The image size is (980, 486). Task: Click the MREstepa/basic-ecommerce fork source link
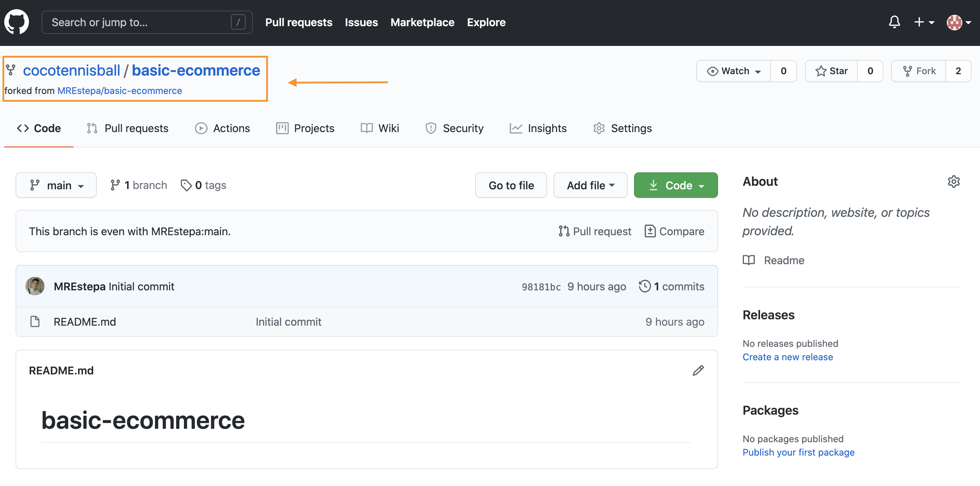click(119, 91)
